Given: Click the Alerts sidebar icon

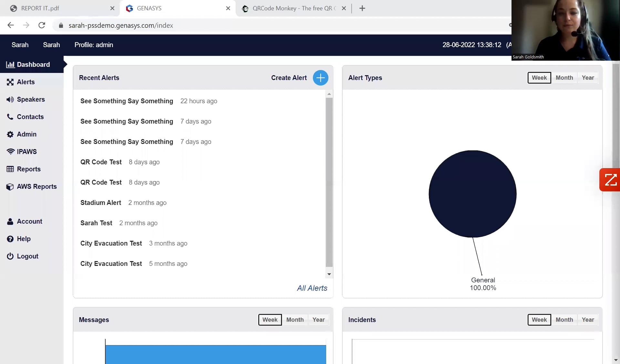Looking at the screenshot, I should 10,82.
